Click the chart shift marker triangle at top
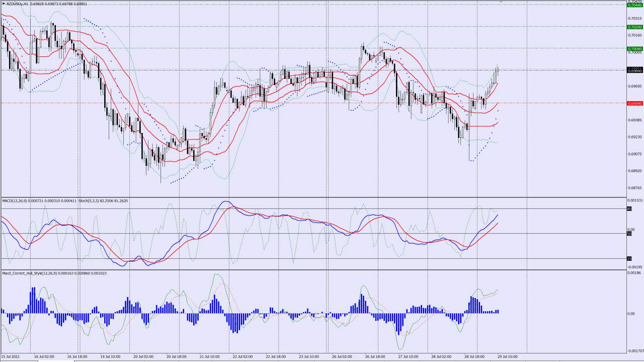 (501, 2)
